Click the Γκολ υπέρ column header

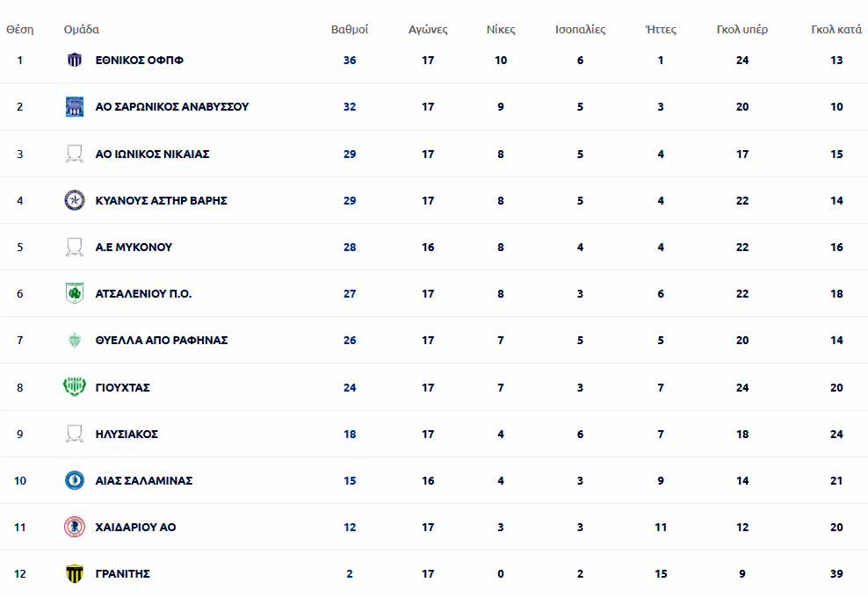coord(742,29)
